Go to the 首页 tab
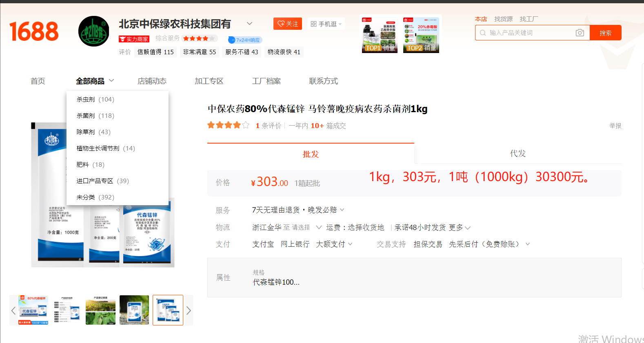Viewport: 644px width, 343px height. point(38,81)
